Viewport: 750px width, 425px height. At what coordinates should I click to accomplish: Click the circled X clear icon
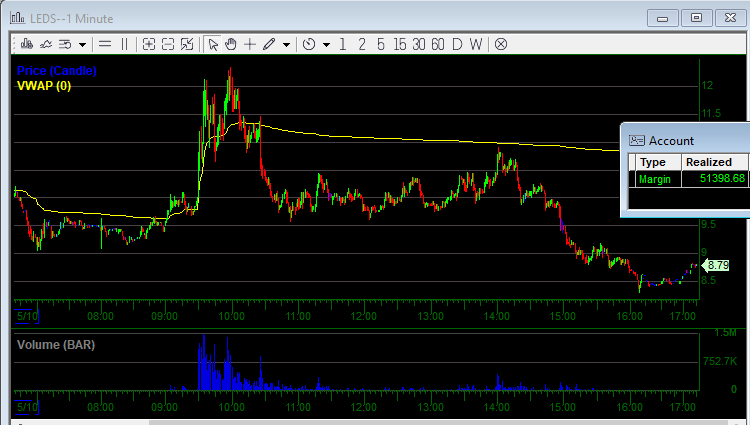500,44
